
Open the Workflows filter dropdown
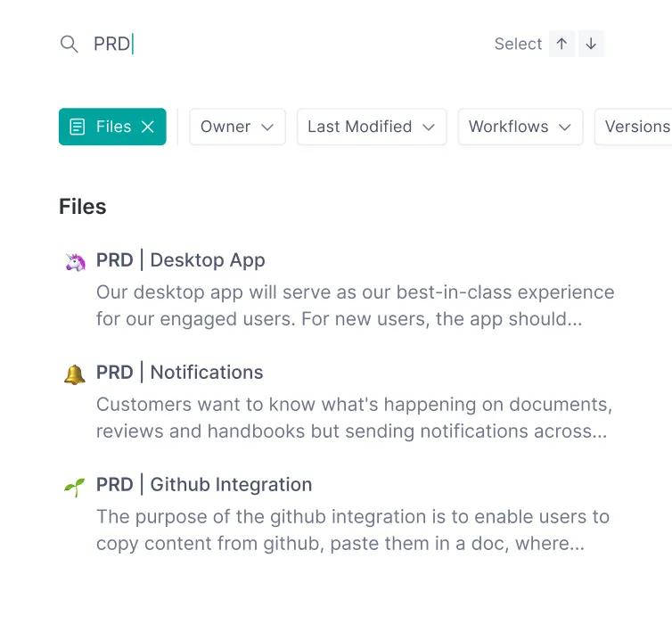[520, 127]
